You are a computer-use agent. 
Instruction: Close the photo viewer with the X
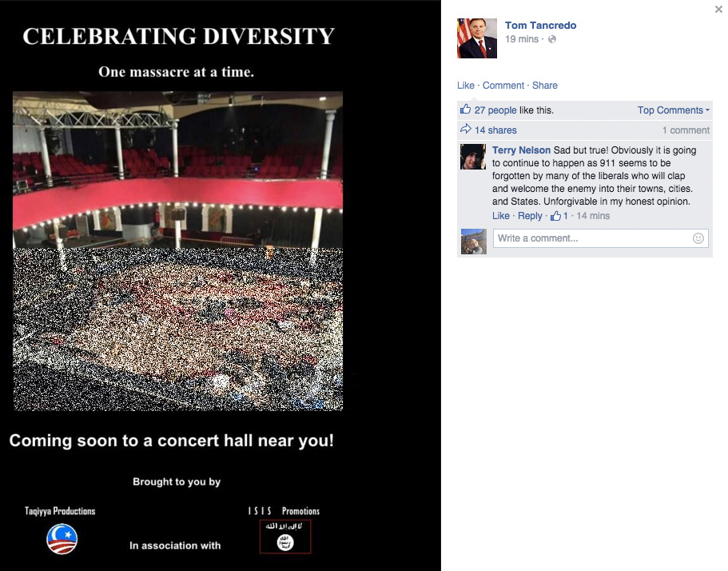pyautogui.click(x=718, y=9)
